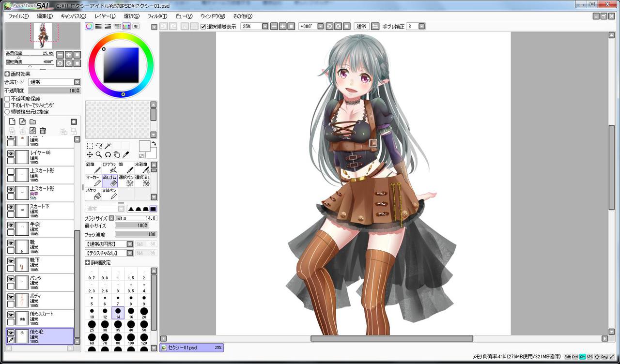
Task: Delete the current layer with trash icon
Action: click(x=43, y=131)
